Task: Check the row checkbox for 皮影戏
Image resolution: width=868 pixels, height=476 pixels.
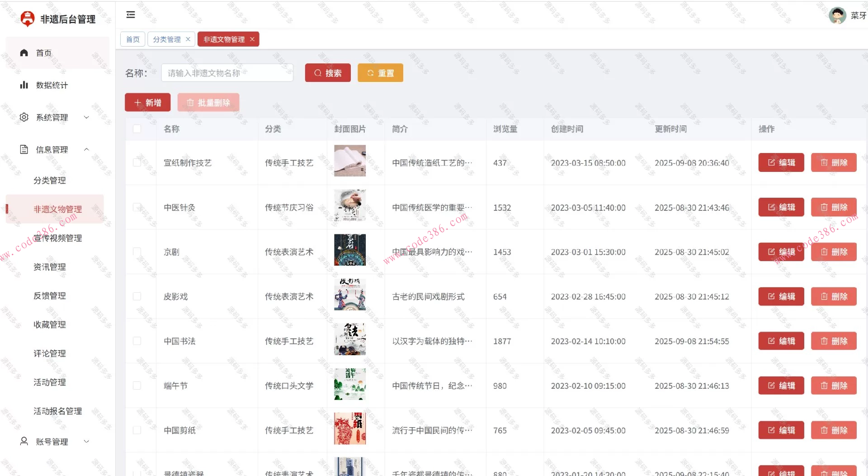Action: (137, 296)
